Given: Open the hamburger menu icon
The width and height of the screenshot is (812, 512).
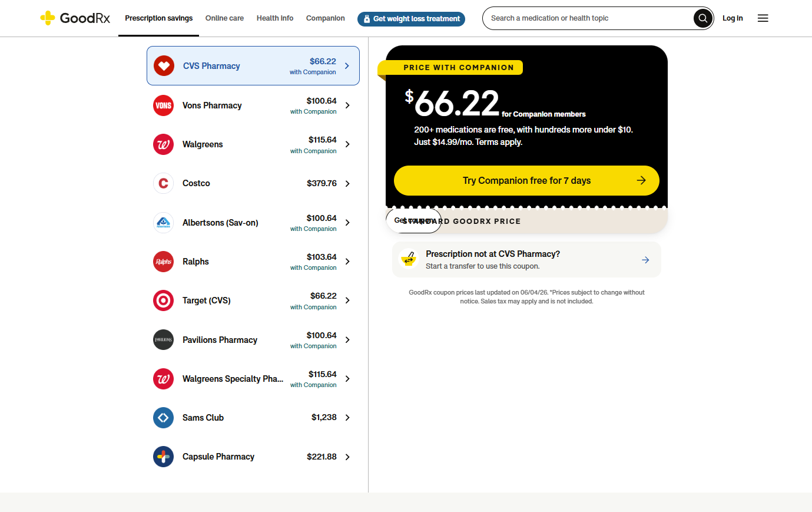Looking at the screenshot, I should click(x=763, y=18).
